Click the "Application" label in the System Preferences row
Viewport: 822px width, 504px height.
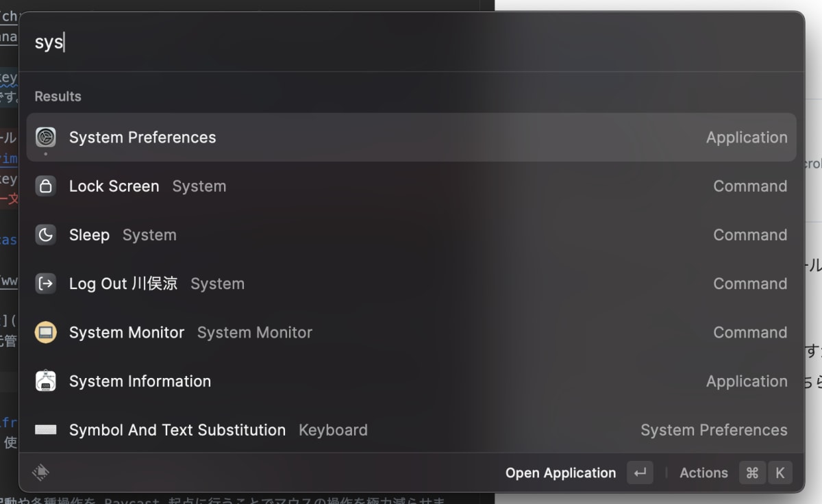click(x=747, y=137)
